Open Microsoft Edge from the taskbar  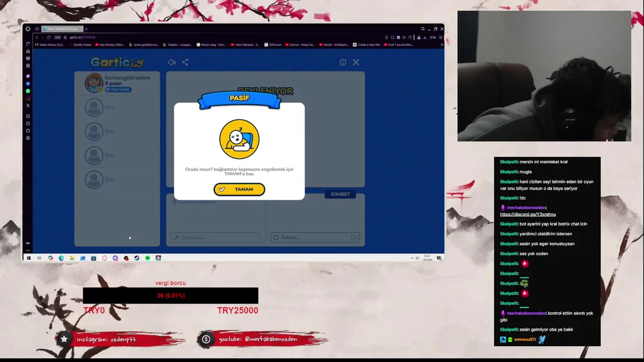coord(61,258)
